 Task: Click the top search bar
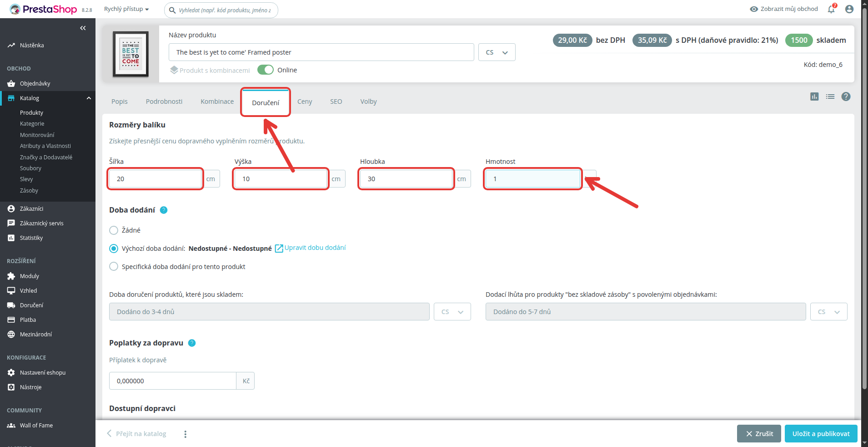[221, 10]
